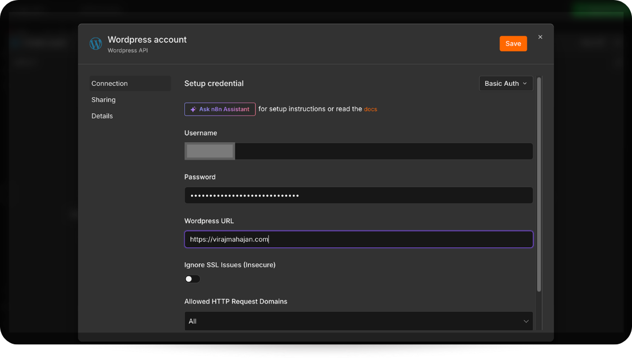The width and height of the screenshot is (632, 364).
Task: Save the Wordpress credential
Action: tap(513, 44)
